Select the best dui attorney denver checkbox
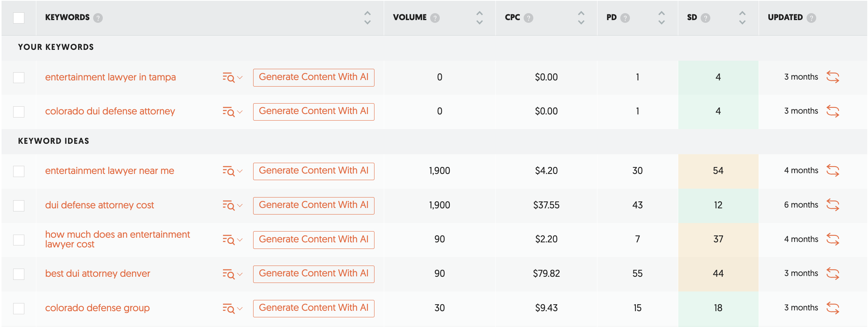This screenshot has width=868, height=327. 19,274
